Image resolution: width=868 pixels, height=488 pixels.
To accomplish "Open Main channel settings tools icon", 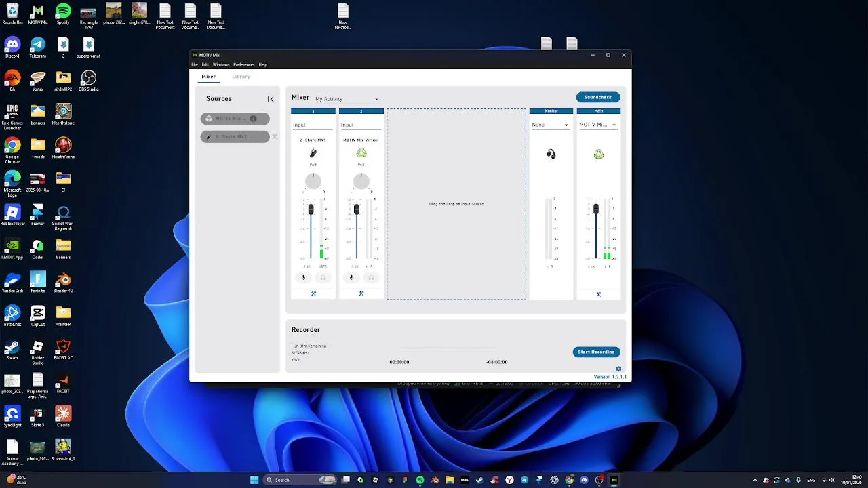I will click(599, 294).
